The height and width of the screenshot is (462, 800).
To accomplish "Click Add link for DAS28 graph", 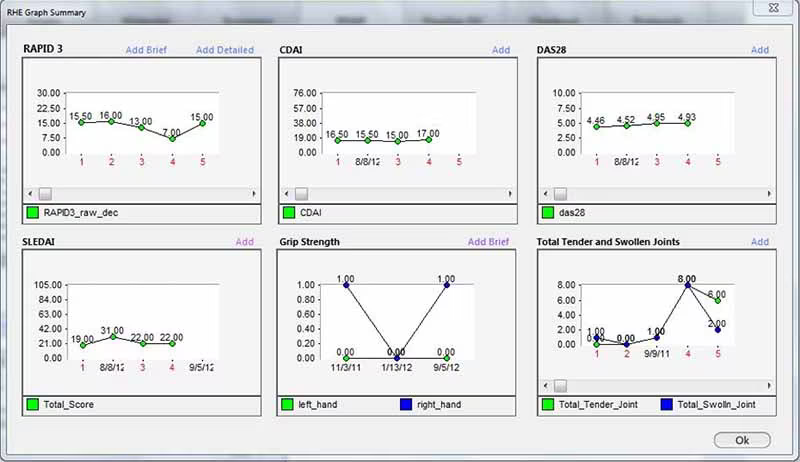I will pyautogui.click(x=760, y=50).
